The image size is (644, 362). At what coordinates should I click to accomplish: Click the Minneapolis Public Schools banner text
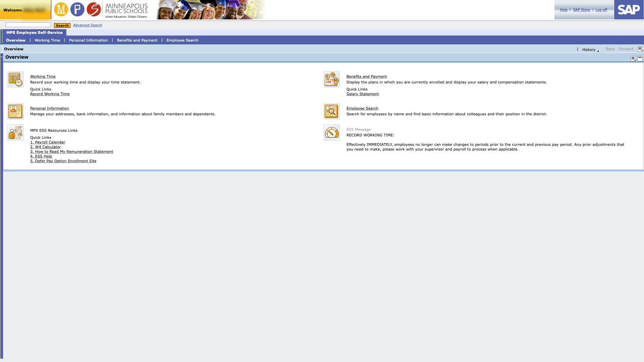tap(126, 10)
